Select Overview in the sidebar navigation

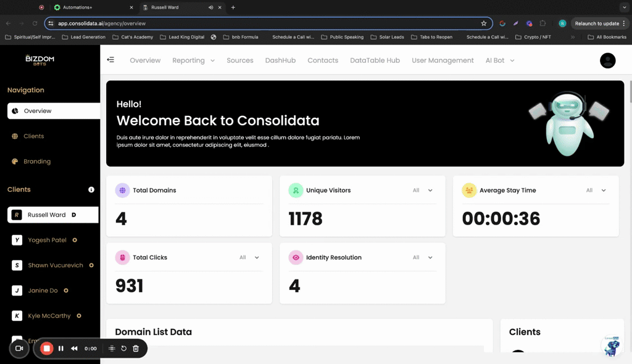(54, 111)
